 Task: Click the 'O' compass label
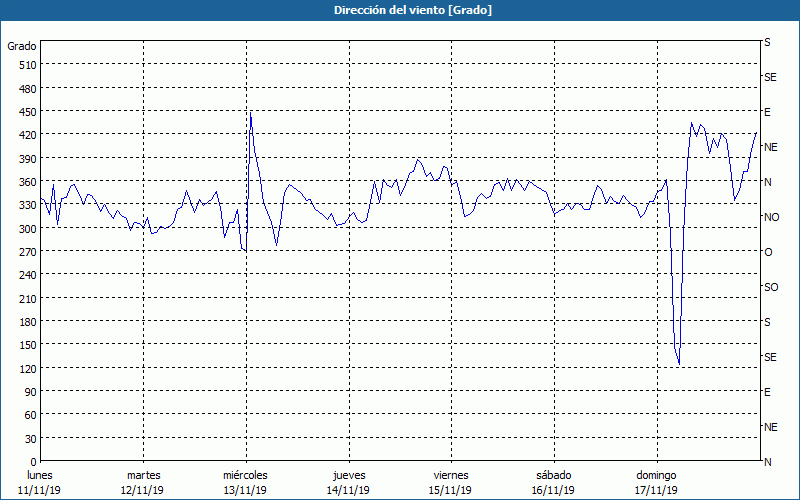768,253
